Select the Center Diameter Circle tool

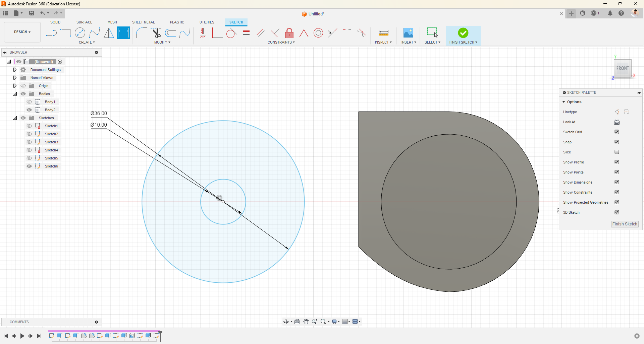pyautogui.click(x=80, y=33)
